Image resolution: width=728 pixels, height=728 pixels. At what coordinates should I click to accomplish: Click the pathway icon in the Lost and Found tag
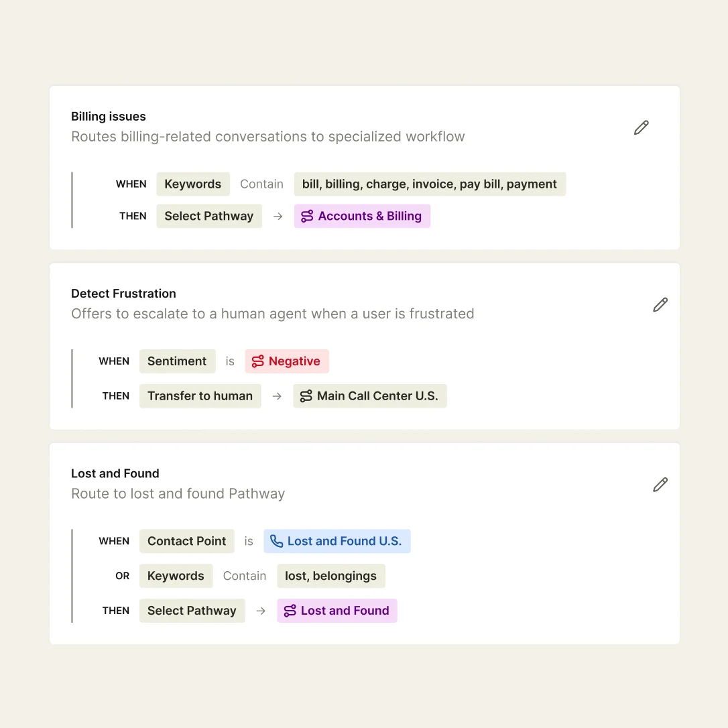[x=290, y=610]
